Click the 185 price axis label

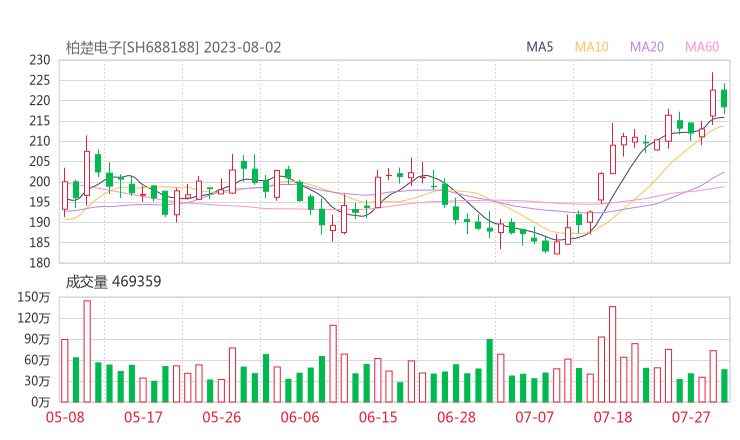(40, 243)
